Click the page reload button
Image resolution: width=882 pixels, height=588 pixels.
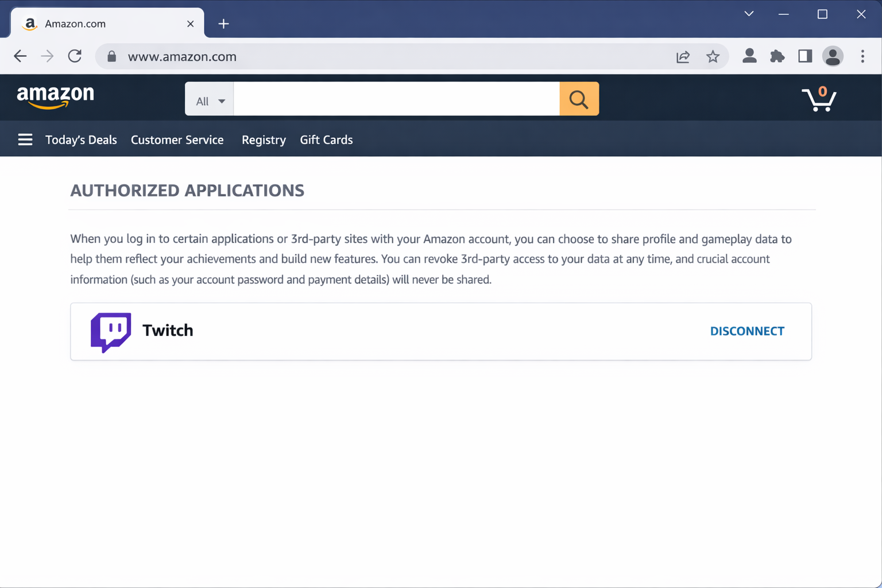click(75, 56)
